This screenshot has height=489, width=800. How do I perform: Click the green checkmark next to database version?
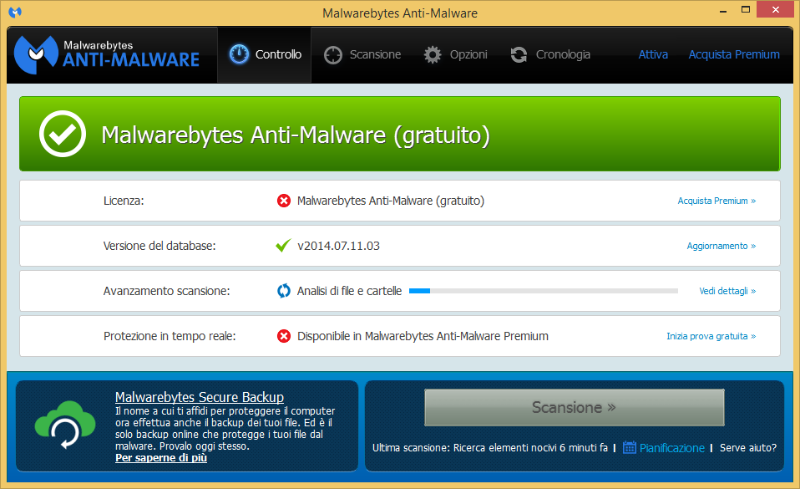pyautogui.click(x=284, y=246)
